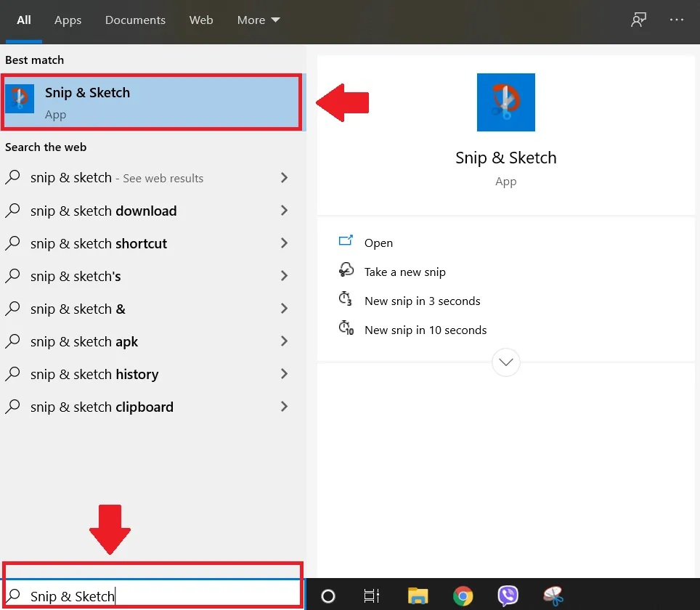Open Snip & Sketch from the taskbar
Viewport: 700px width, 610px height.
point(553,597)
